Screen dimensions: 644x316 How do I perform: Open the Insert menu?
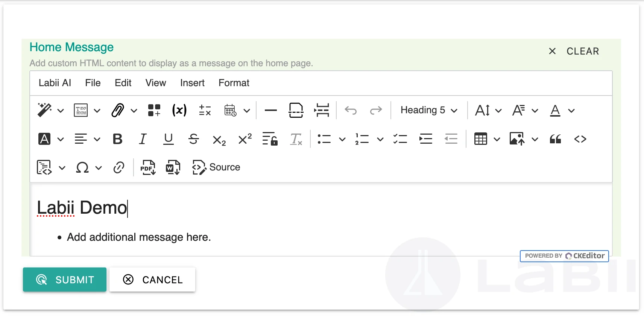coord(192,83)
